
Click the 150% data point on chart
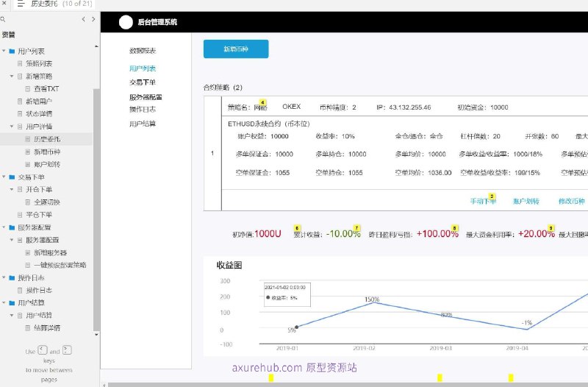[x=374, y=302]
